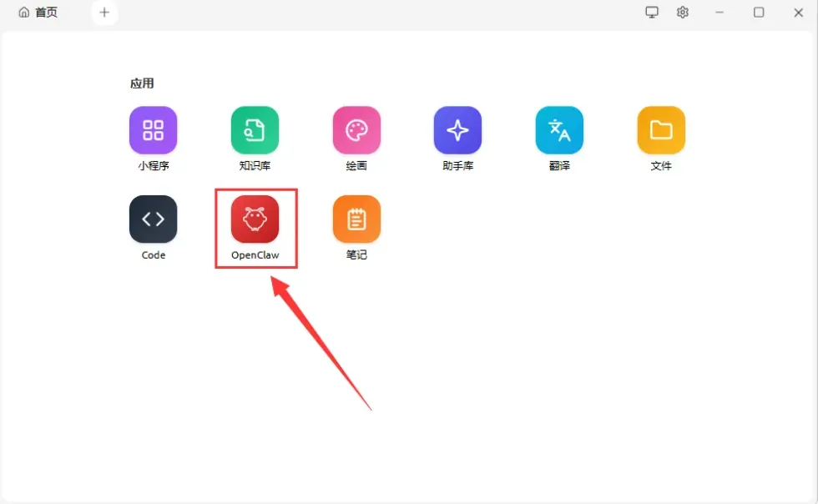Open the 助手库 assistants library
The image size is (818, 504).
[457, 130]
